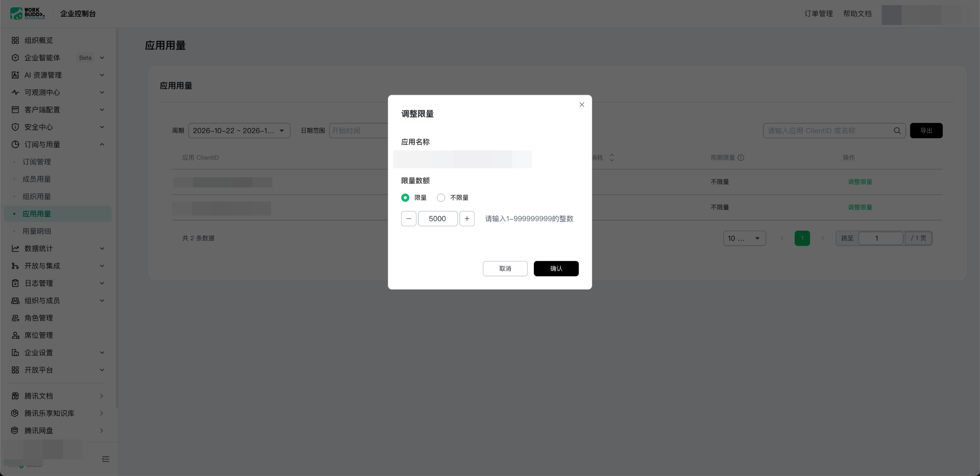Screen dimensions: 980x476
Task: Click the 角色管理 user icon
Action: [x=15, y=318]
